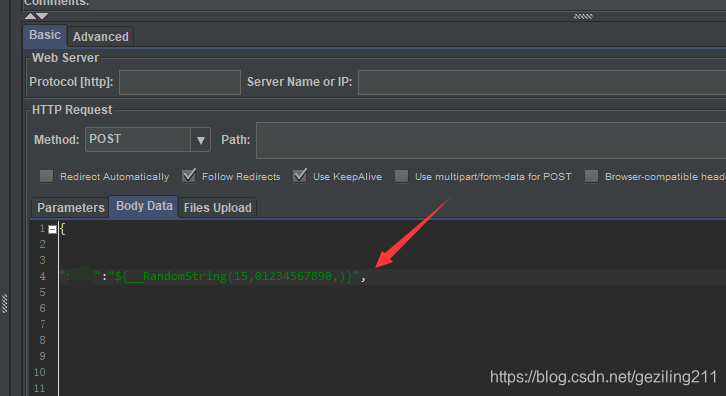Enable Browser-compatible headers checkbox
Image resolution: width=726 pixels, height=396 pixels.
(591, 176)
